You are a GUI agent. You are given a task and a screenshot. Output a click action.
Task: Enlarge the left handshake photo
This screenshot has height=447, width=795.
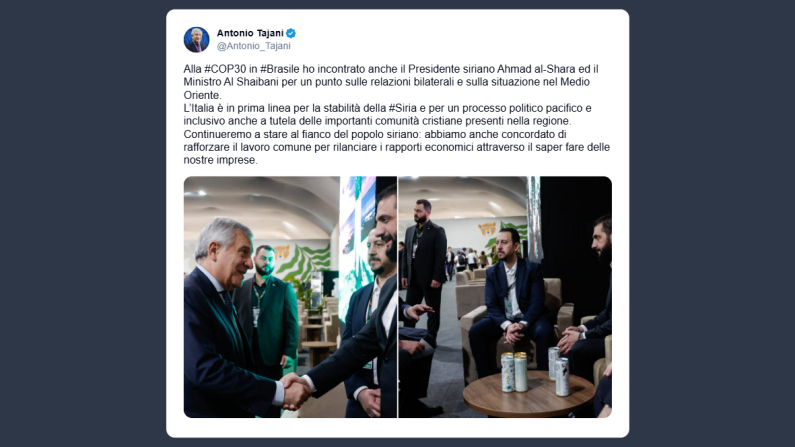(290, 297)
